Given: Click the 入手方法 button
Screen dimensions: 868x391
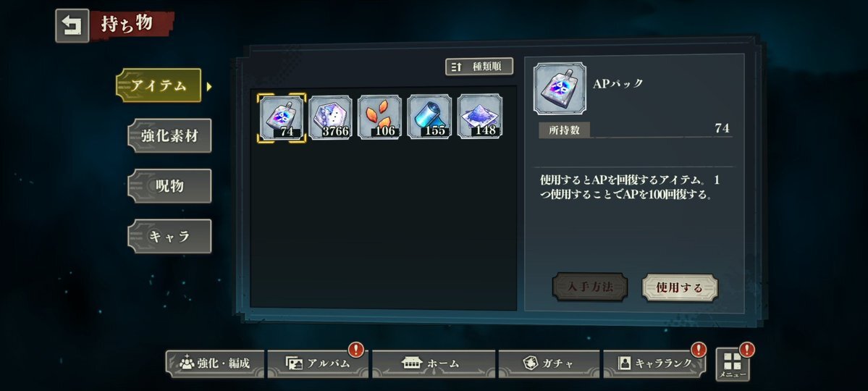Looking at the screenshot, I should (x=590, y=287).
